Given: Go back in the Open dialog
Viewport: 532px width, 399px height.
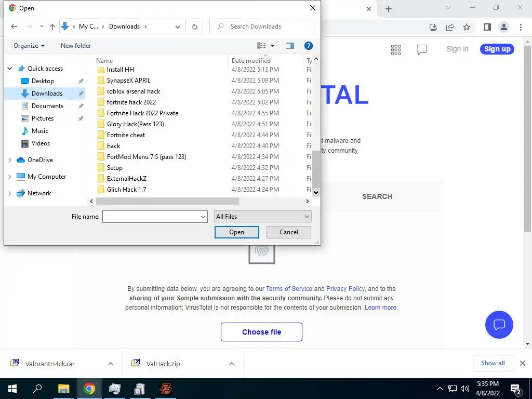Looking at the screenshot, I should click(14, 26).
